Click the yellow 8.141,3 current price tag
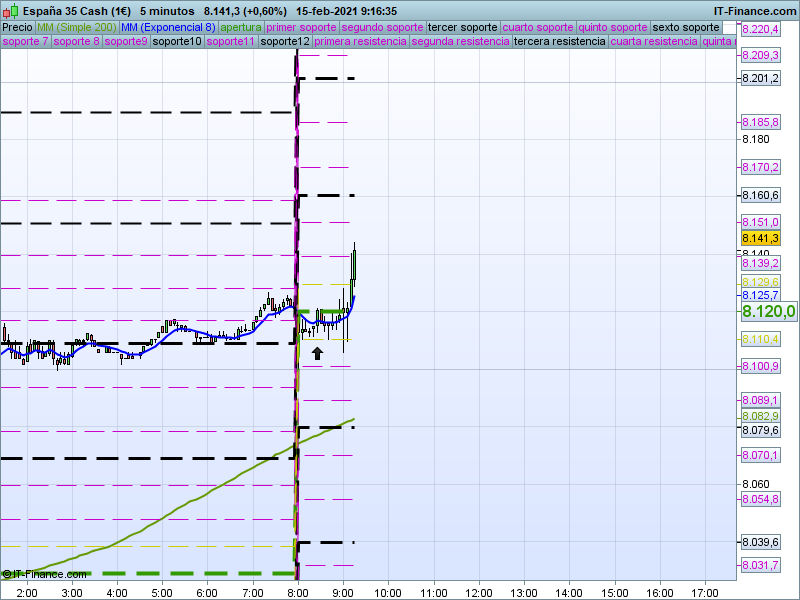The width and height of the screenshot is (800, 600). (760, 238)
